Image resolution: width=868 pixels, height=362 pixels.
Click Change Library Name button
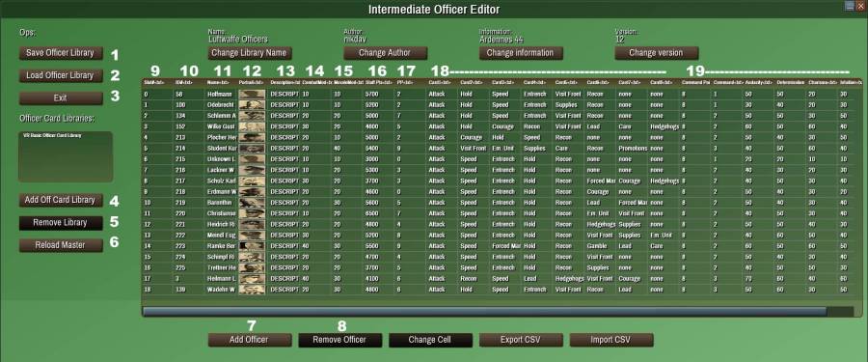(250, 53)
